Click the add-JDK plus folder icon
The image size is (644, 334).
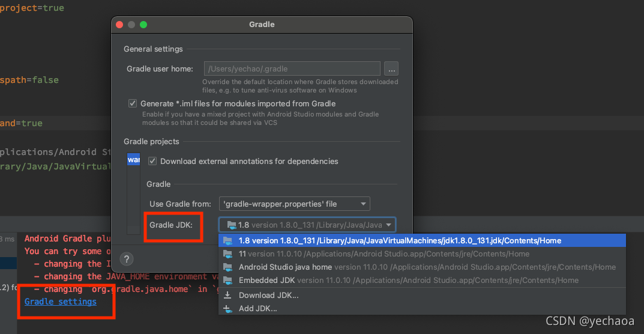point(227,309)
